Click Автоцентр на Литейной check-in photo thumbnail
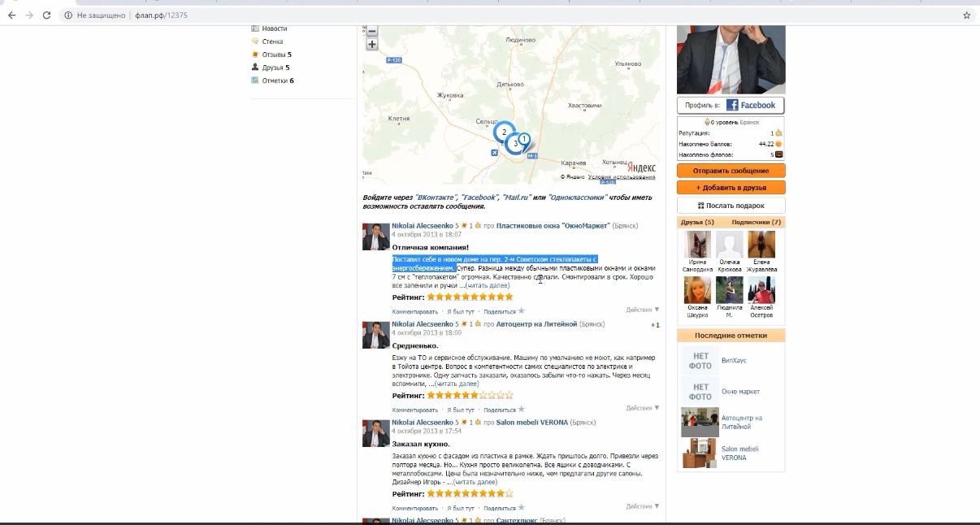 coord(700,422)
